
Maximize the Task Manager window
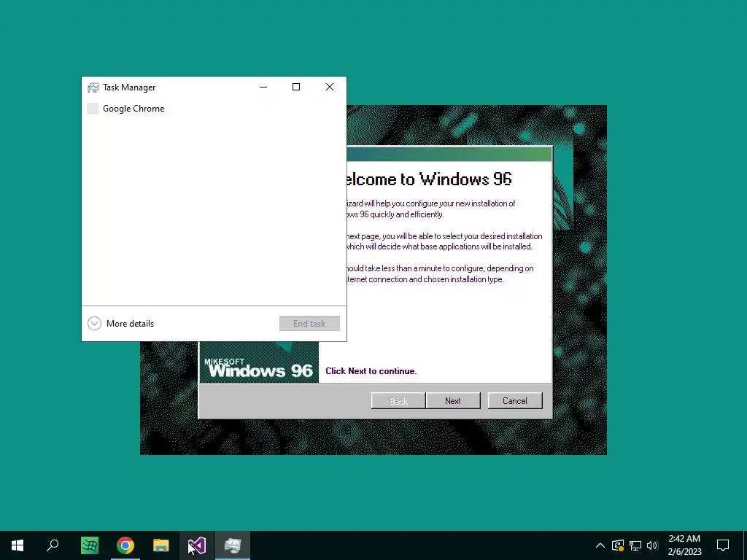coord(296,87)
